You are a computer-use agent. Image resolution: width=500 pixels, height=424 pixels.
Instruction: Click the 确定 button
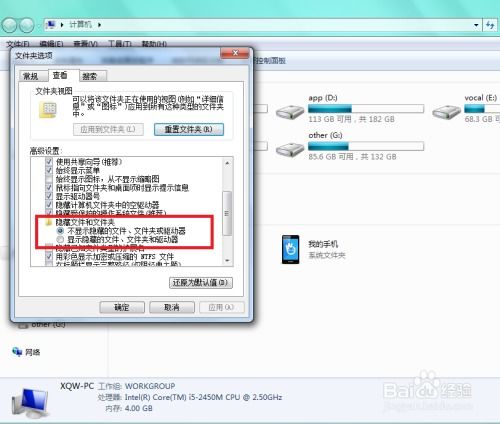(122, 307)
